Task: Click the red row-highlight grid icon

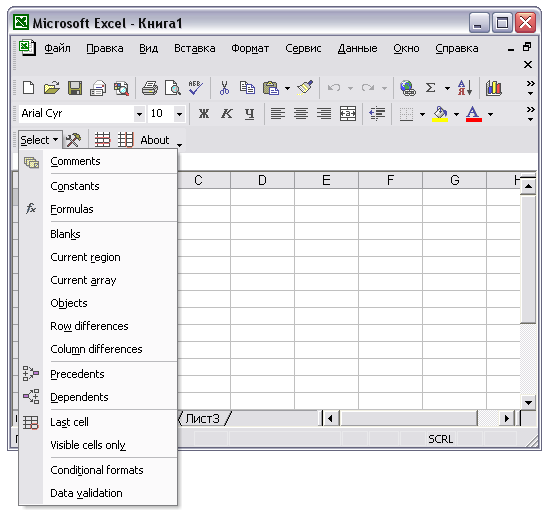Action: point(103,140)
